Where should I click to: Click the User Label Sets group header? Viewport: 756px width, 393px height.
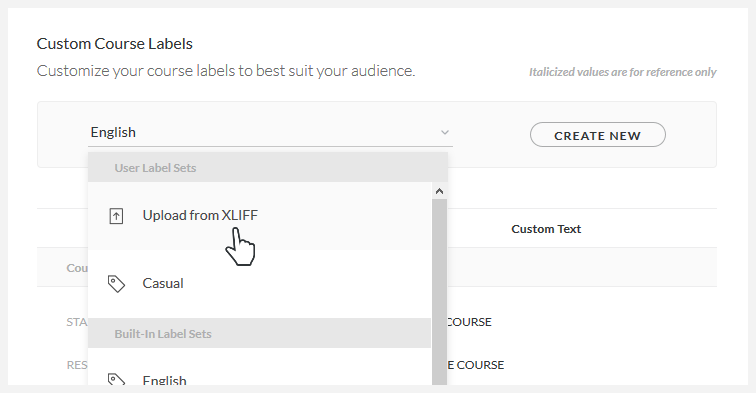coord(268,168)
